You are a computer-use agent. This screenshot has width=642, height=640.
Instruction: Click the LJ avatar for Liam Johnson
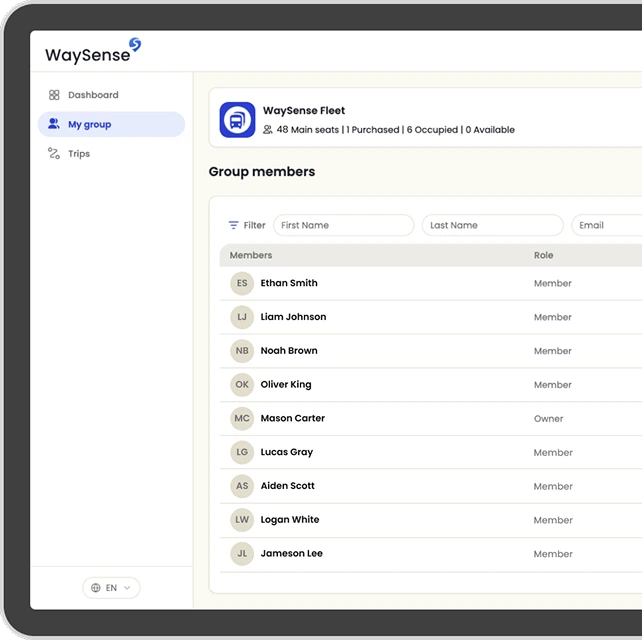[242, 317]
